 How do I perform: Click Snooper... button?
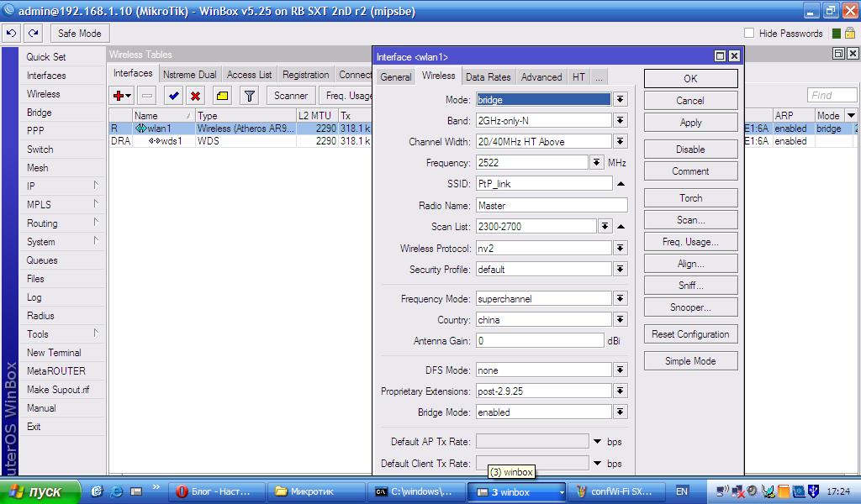click(x=691, y=307)
